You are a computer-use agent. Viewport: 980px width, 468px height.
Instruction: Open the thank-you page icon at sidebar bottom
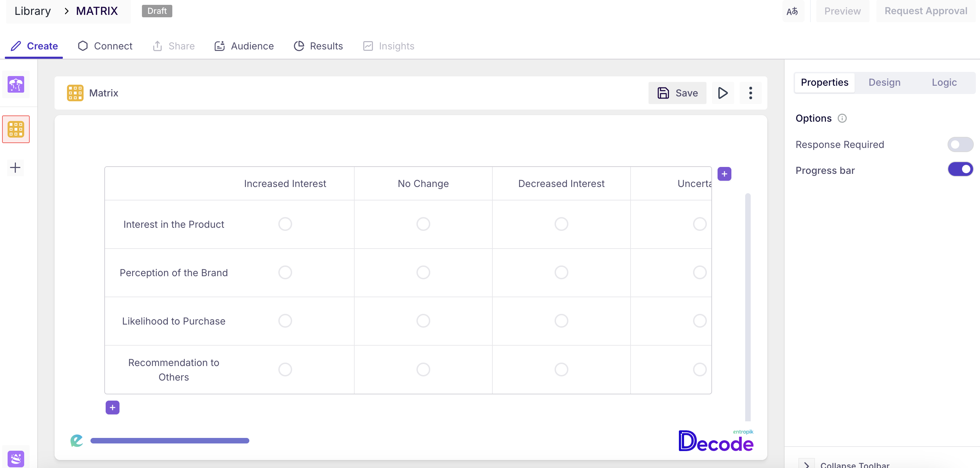[x=16, y=458]
